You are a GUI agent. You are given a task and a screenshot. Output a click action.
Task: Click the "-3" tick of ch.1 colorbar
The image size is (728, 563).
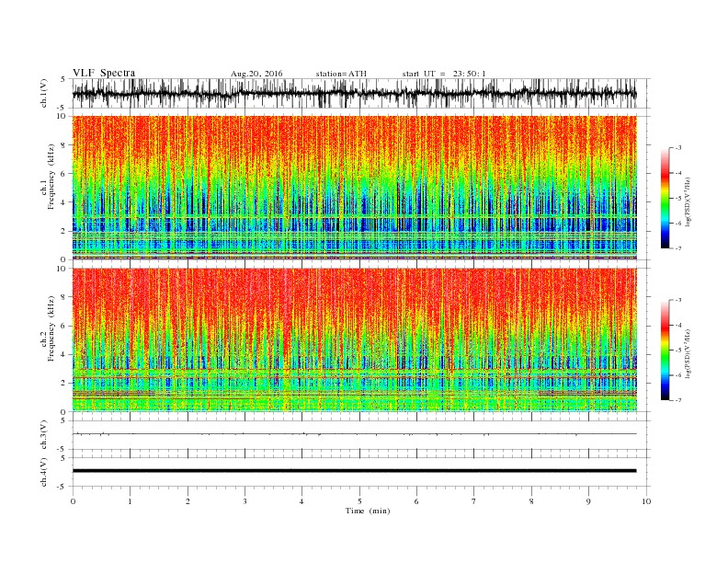(677, 148)
